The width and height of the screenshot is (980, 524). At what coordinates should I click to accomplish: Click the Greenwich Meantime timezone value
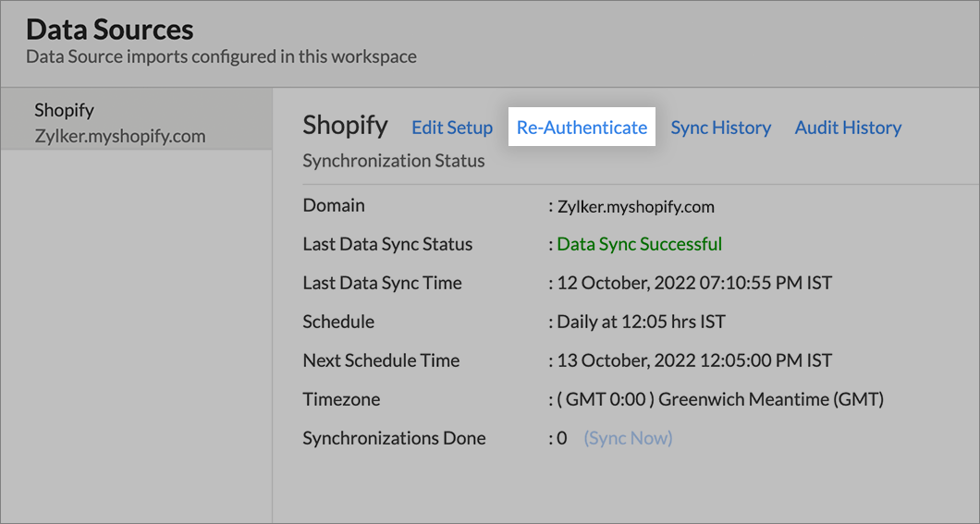point(720,399)
